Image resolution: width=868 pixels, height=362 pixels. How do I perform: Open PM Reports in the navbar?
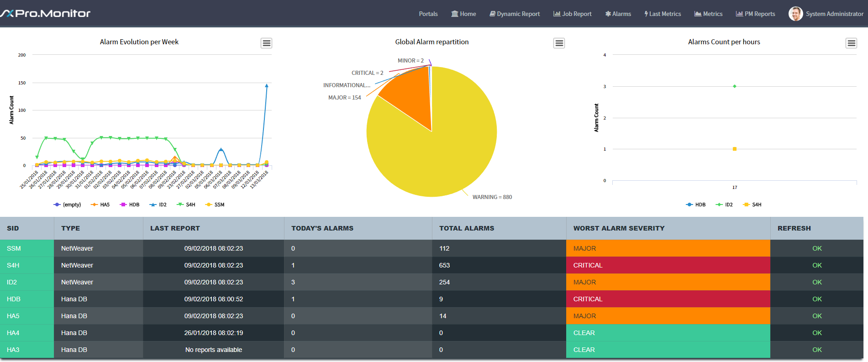tap(756, 14)
